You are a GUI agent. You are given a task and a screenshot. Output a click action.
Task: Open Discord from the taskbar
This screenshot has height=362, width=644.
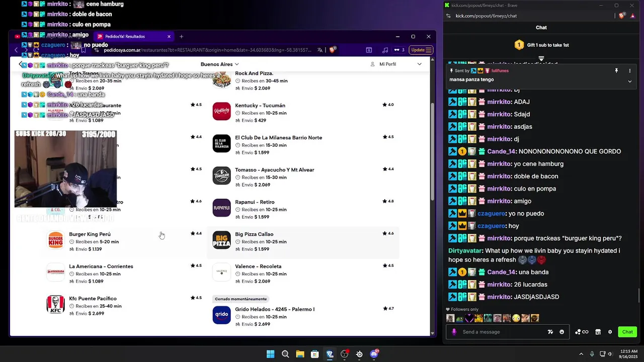click(x=374, y=354)
